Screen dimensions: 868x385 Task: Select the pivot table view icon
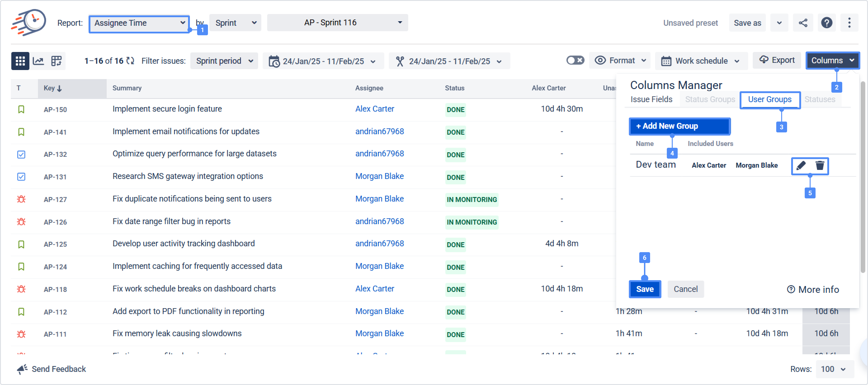(x=56, y=61)
